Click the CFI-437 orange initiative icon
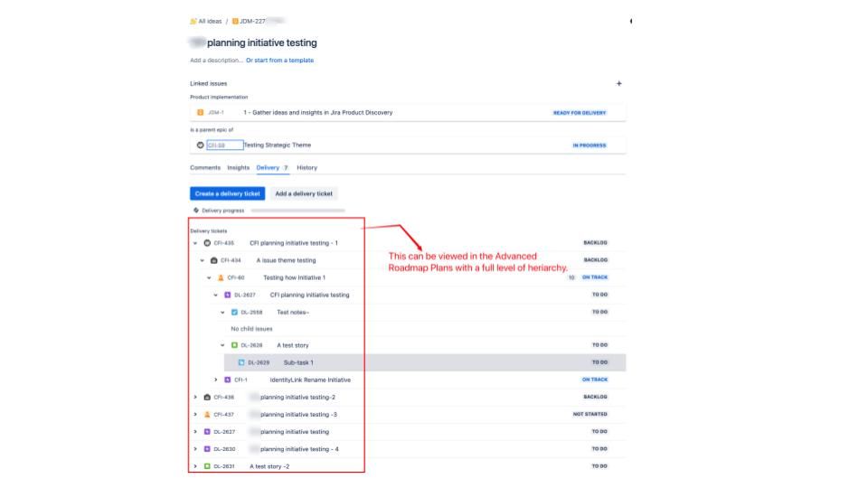Image resolution: width=868 pixels, height=488 pixels. (x=207, y=415)
